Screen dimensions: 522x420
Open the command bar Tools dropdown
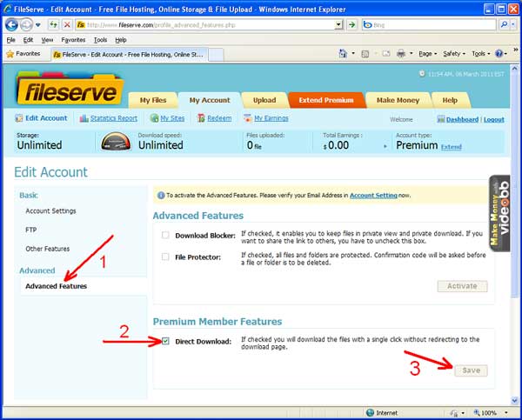[x=481, y=54]
